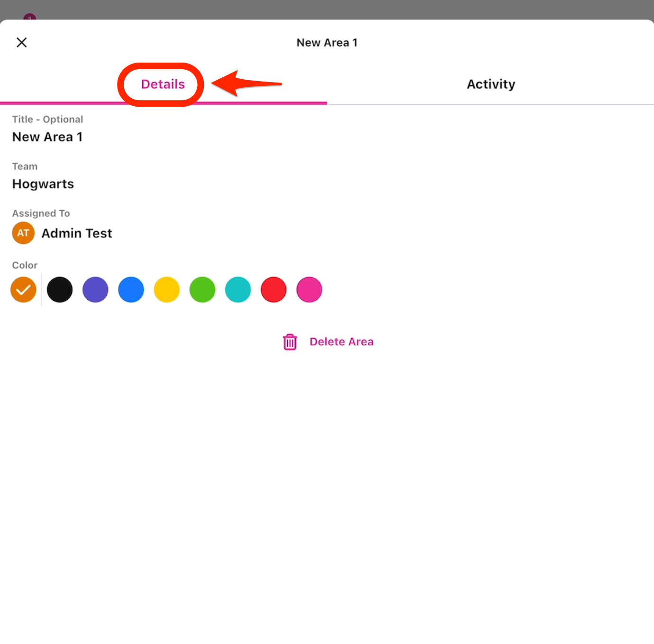Click the Title - Optional field label
Screen dimensions: 654x644
47,120
